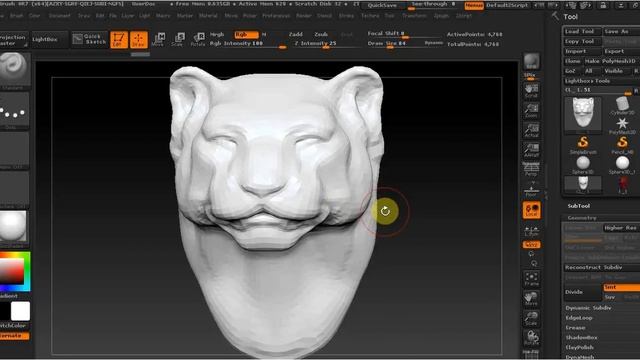Expand the ClayPolish section

tap(580, 347)
